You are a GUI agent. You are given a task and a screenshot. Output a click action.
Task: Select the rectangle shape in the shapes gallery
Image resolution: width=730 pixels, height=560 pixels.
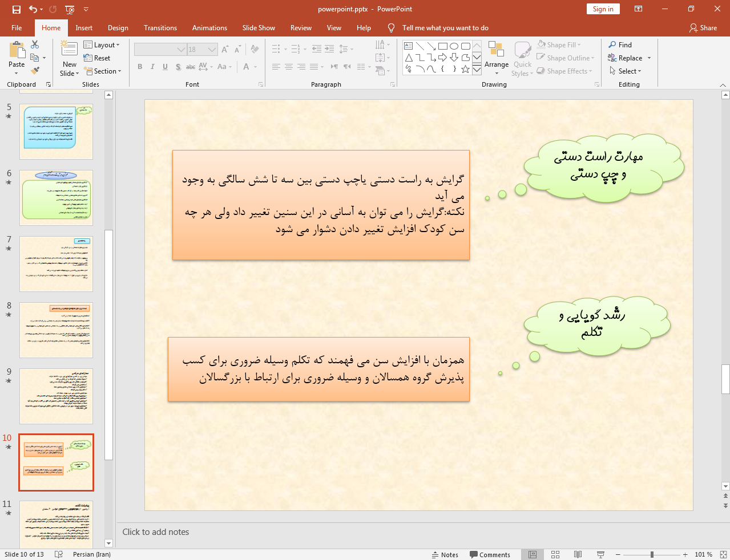(x=443, y=46)
